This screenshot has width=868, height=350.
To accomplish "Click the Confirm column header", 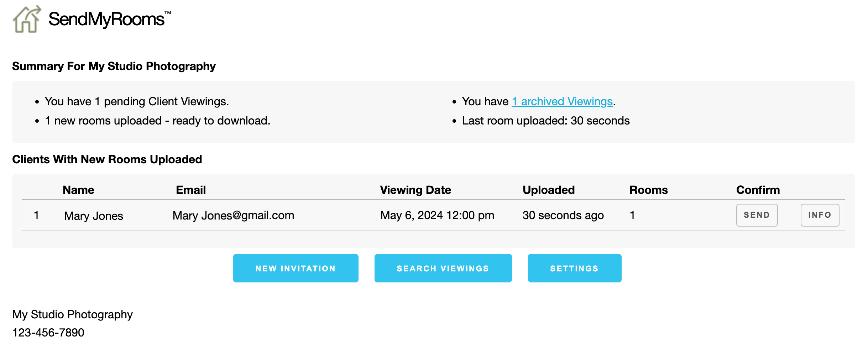I will (x=758, y=190).
